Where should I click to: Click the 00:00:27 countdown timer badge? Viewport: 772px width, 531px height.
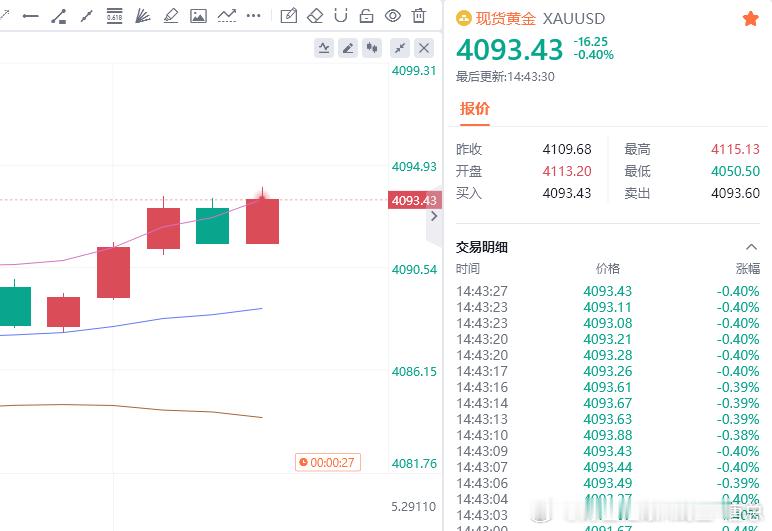328,463
